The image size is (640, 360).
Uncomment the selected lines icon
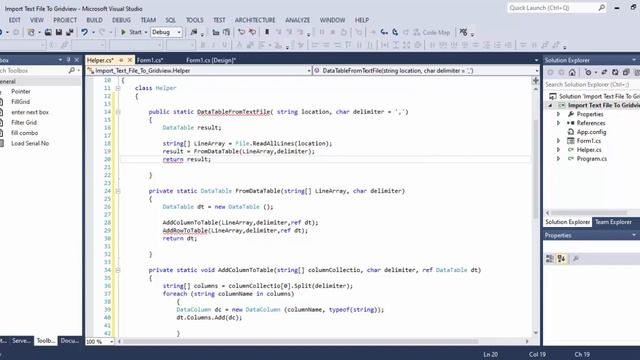point(253,32)
